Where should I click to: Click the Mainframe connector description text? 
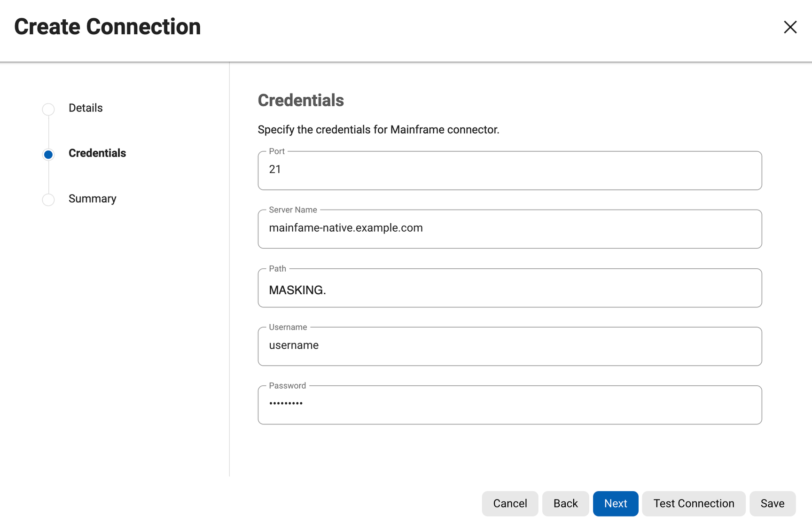coord(378,130)
